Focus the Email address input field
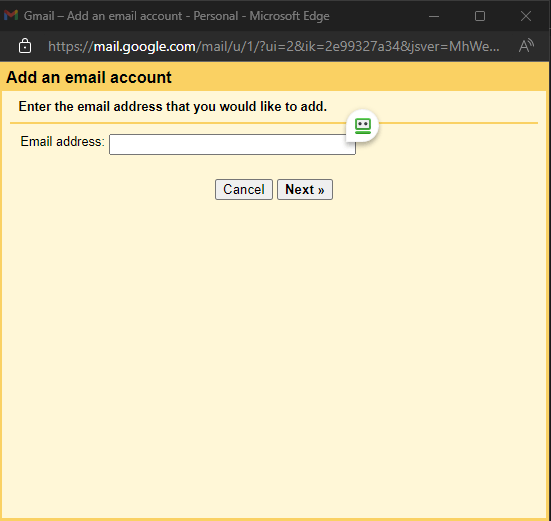 [x=232, y=144]
